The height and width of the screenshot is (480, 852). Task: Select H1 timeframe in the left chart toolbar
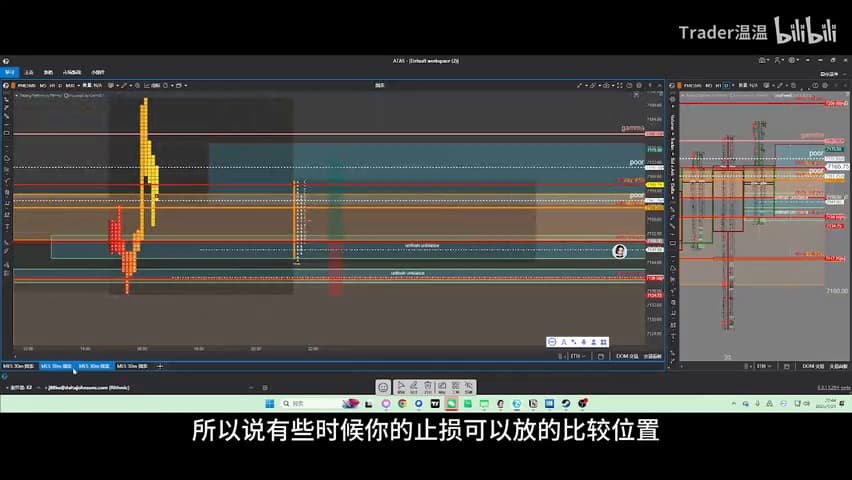[53, 85]
